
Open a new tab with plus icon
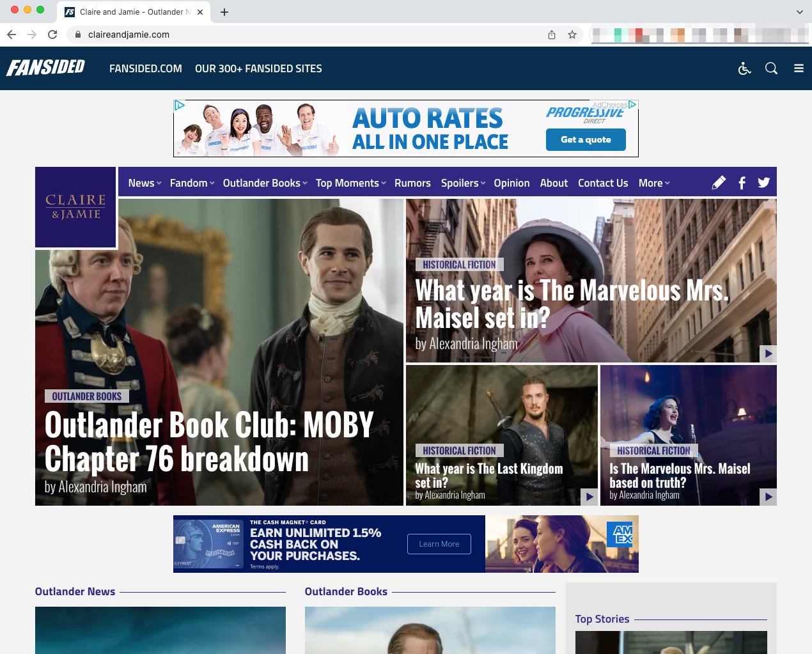pos(224,12)
